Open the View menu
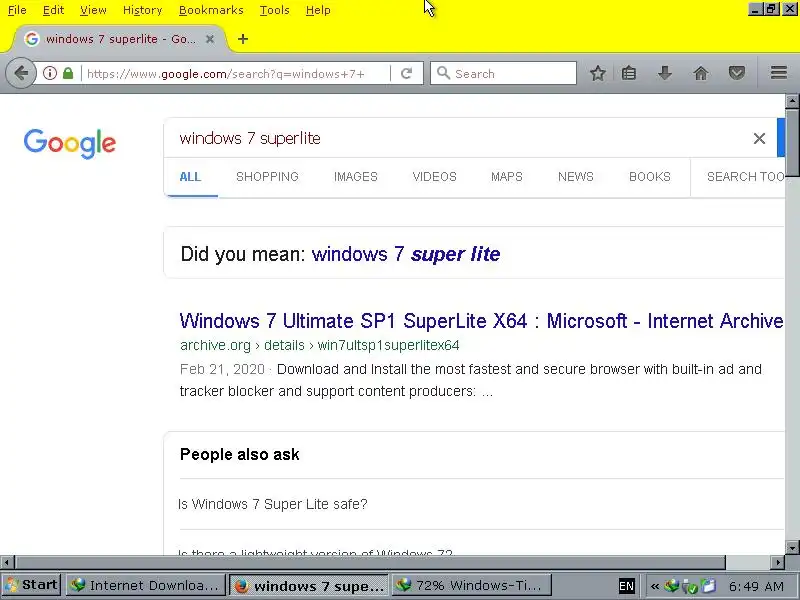This screenshot has height=600, width=800. 93,10
